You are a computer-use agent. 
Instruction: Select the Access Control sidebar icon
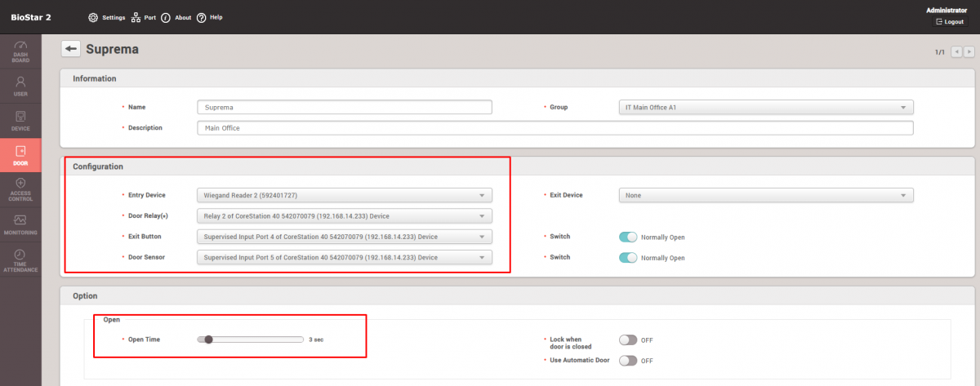tap(20, 189)
